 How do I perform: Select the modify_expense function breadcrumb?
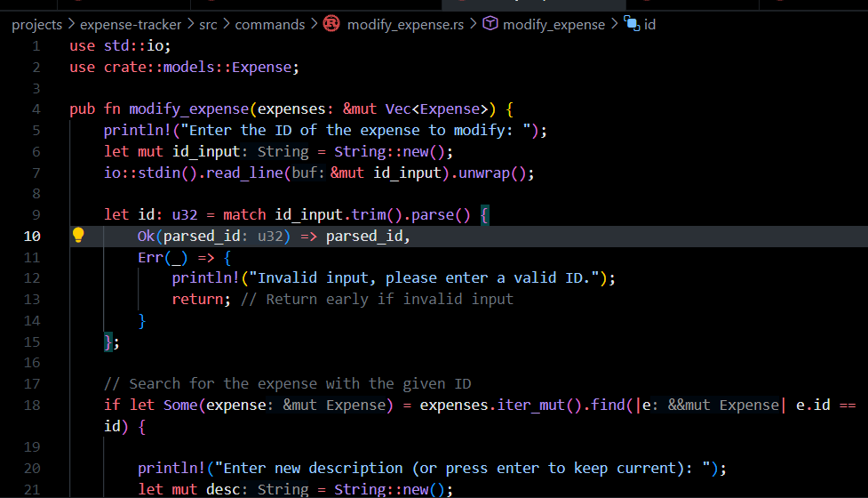[553, 25]
